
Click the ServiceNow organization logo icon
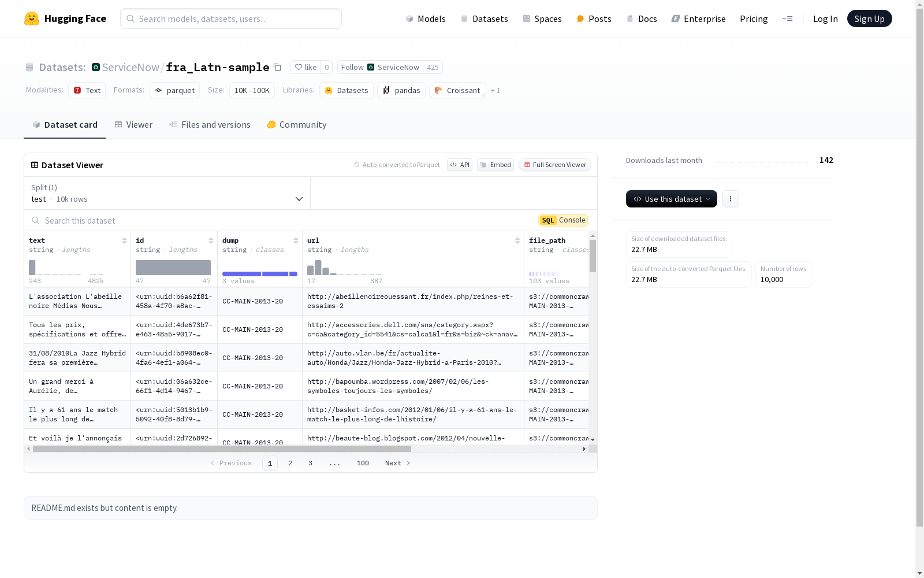point(96,67)
